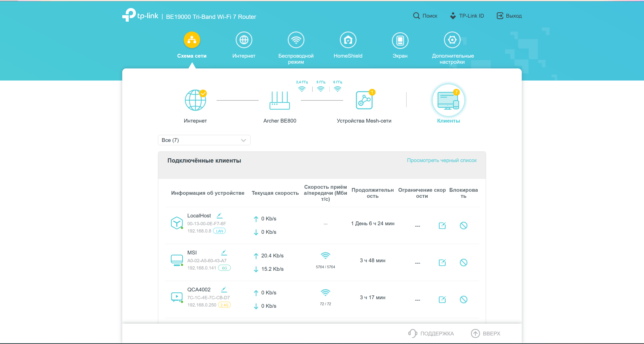Click the Ограничение скорости column header
The image size is (644, 344).
tap(422, 193)
